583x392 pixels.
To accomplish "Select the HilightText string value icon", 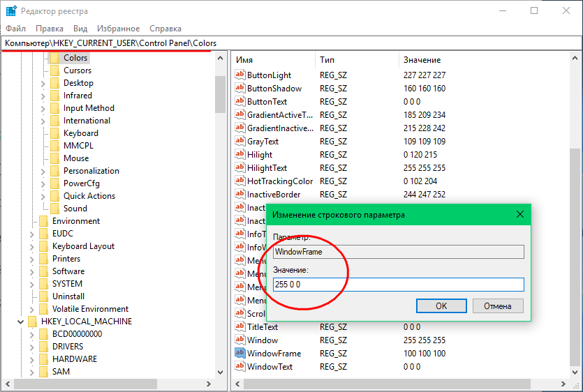I will coord(239,167).
